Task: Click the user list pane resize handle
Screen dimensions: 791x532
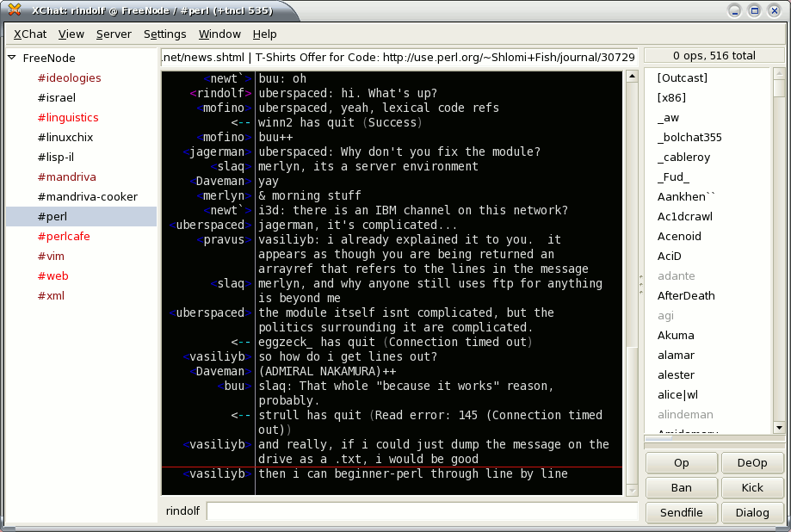Action: tap(640, 284)
